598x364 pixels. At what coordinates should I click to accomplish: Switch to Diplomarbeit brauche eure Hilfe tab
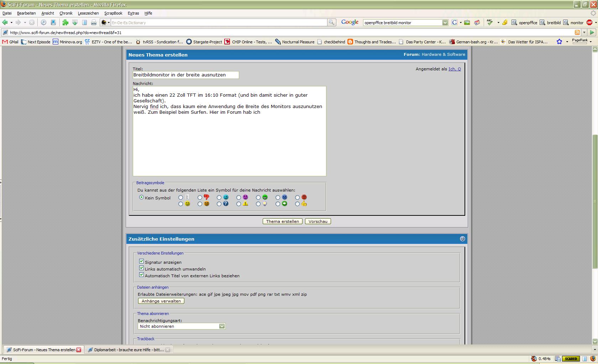pyautogui.click(x=129, y=350)
